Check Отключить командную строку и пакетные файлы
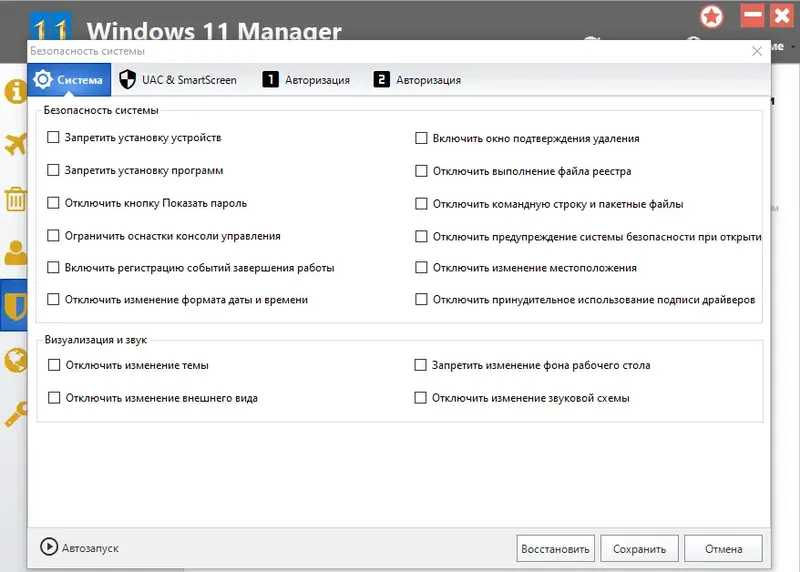Image resolution: width=800 pixels, height=572 pixels. coord(422,203)
